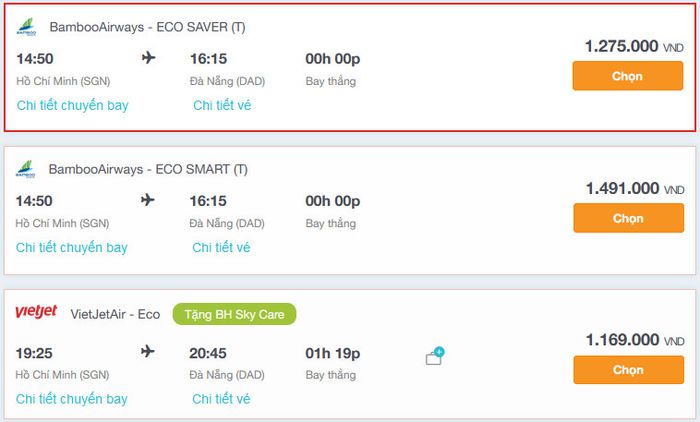Show flight details for VietJetAir Eco

tap(72, 399)
